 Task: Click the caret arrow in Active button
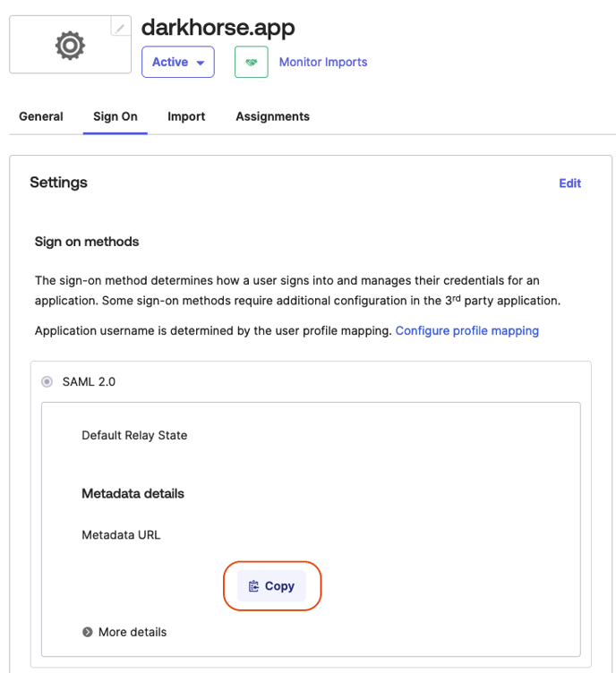click(200, 64)
